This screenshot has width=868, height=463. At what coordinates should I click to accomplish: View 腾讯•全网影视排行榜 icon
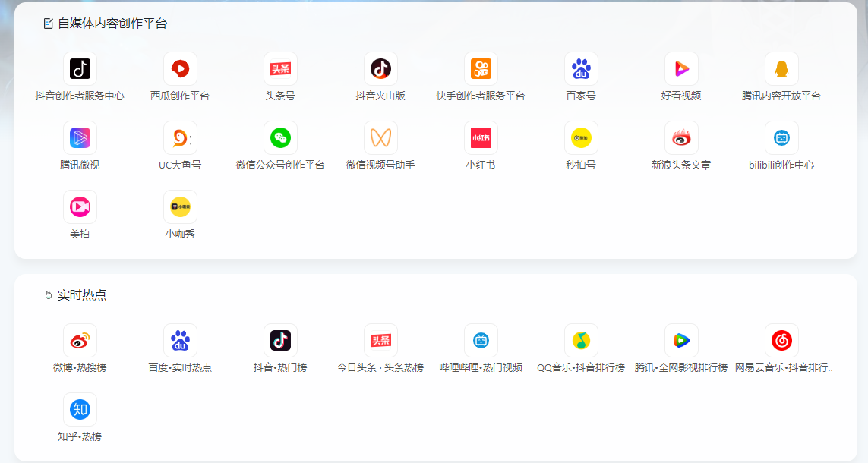pyautogui.click(x=681, y=340)
